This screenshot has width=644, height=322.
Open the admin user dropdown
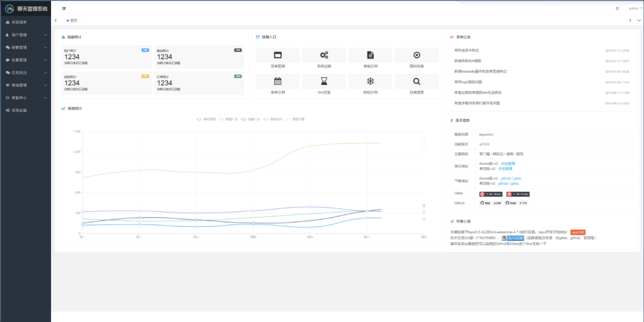pos(634,8)
